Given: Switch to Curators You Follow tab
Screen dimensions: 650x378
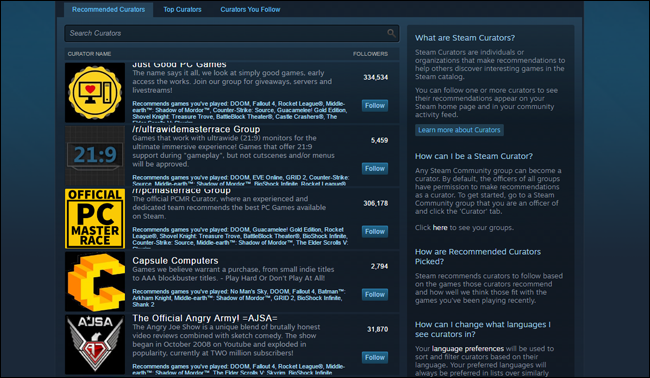Looking at the screenshot, I should pyautogui.click(x=250, y=10).
